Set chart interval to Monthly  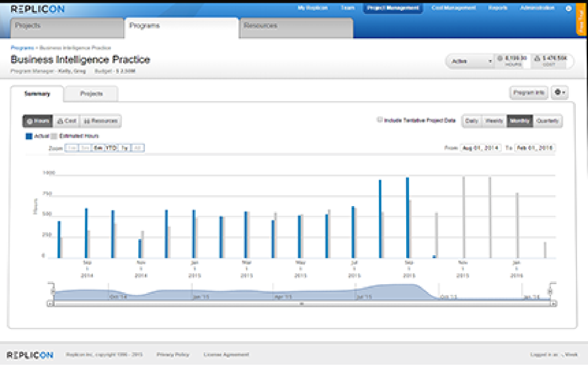click(x=520, y=121)
